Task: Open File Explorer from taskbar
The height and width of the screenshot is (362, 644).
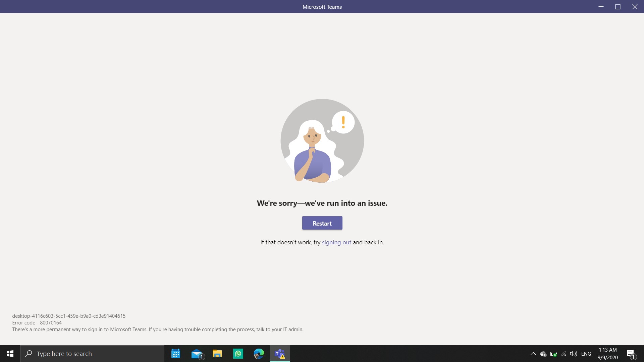Action: [217, 354]
